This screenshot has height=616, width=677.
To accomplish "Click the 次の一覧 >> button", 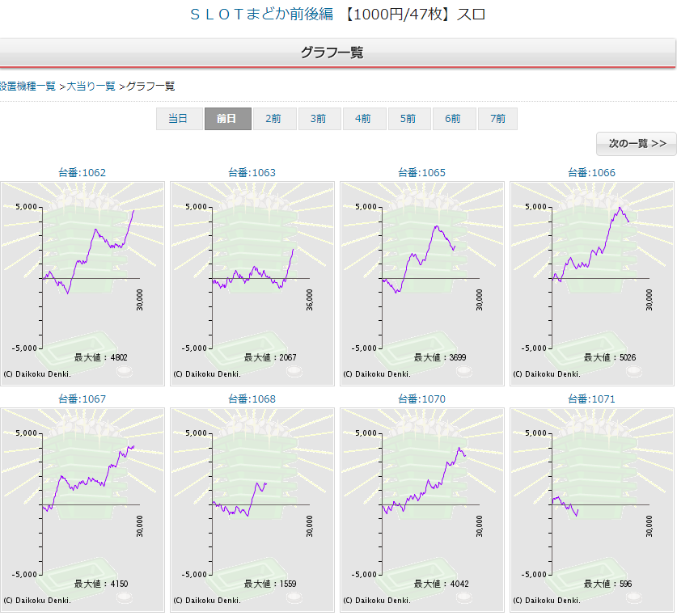I will pos(637,144).
